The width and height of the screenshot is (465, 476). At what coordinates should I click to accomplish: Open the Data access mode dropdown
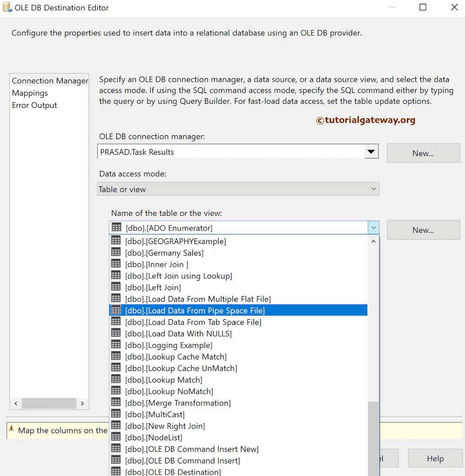pos(373,189)
